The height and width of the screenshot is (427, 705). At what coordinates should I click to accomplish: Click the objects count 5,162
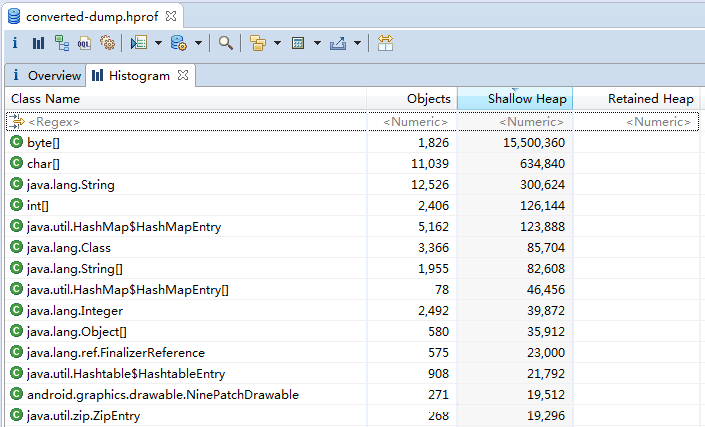pyautogui.click(x=433, y=227)
